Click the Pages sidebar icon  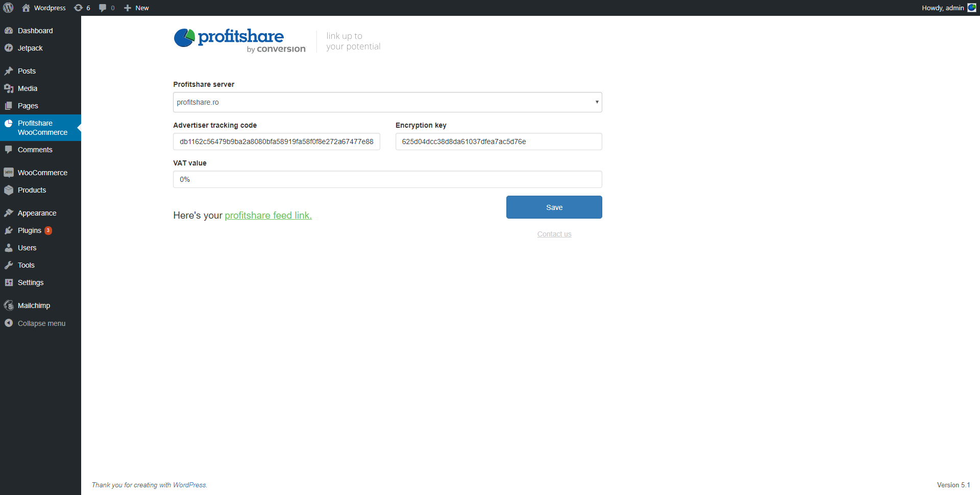[9, 106]
